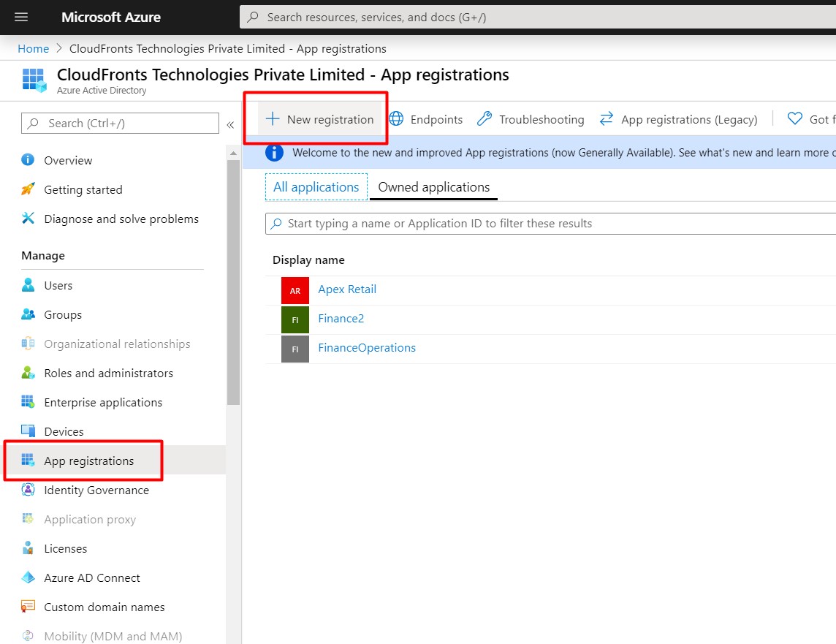Open the Finance2 application
The height and width of the screenshot is (644, 836).
pyautogui.click(x=341, y=318)
